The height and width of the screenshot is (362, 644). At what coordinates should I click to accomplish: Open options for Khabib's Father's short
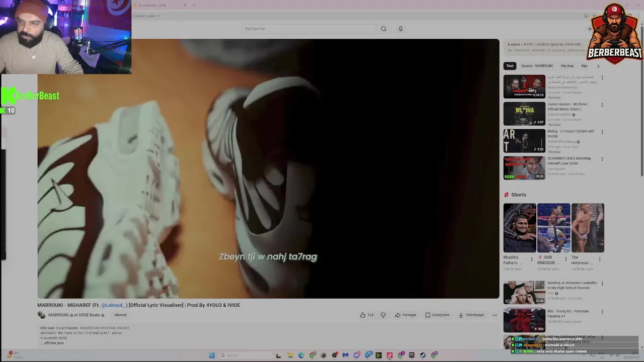pos(531,259)
